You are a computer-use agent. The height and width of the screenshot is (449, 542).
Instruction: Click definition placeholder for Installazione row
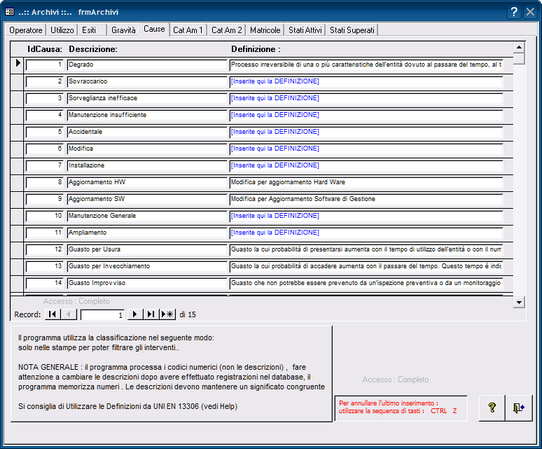click(366, 166)
